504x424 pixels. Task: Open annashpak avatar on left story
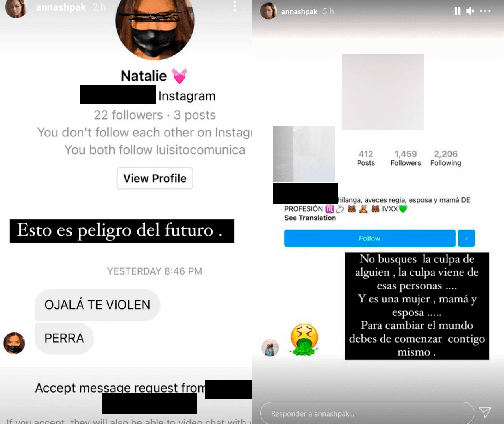click(16, 8)
